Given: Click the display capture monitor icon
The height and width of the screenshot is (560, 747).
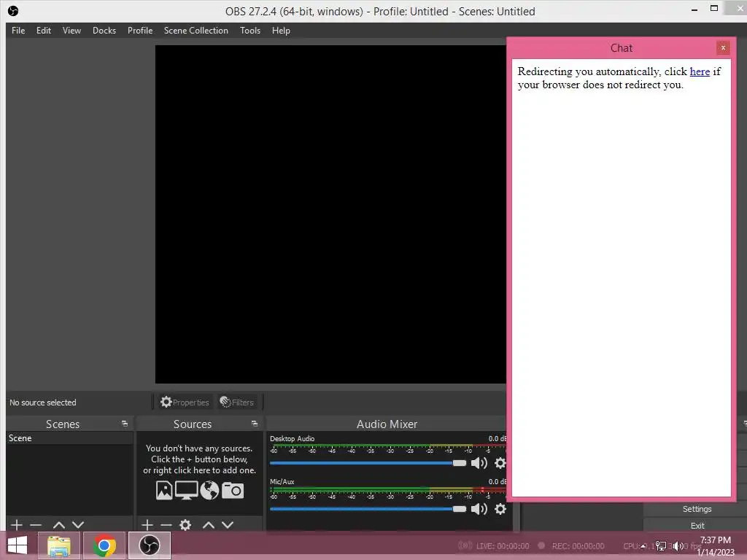Looking at the screenshot, I should point(186,491).
